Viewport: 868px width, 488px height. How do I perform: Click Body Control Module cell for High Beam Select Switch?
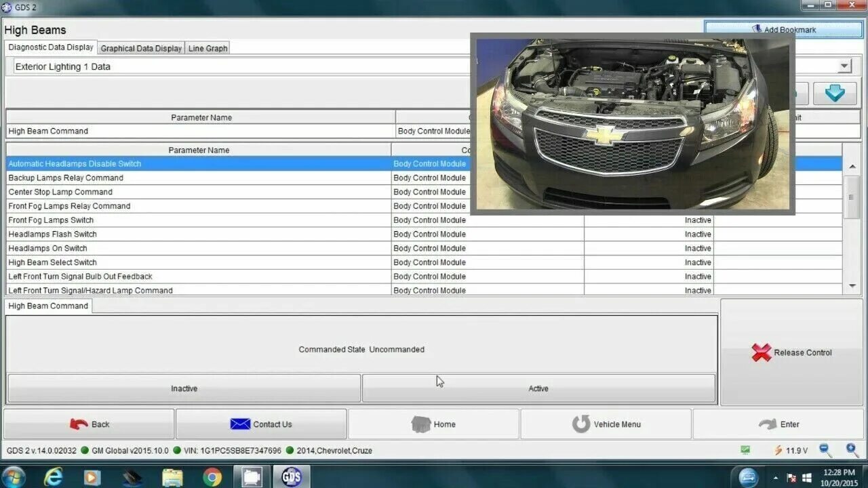click(x=488, y=262)
